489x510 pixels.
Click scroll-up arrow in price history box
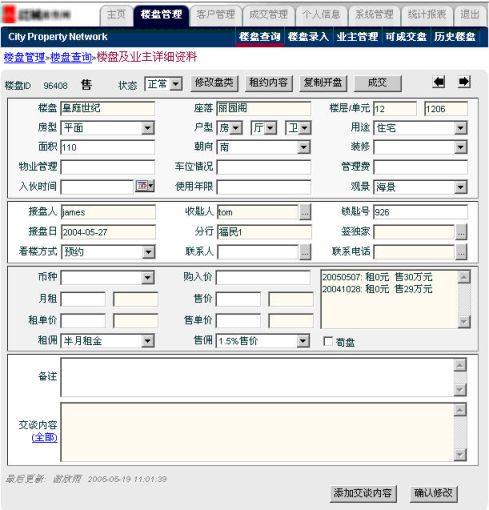[464, 277]
